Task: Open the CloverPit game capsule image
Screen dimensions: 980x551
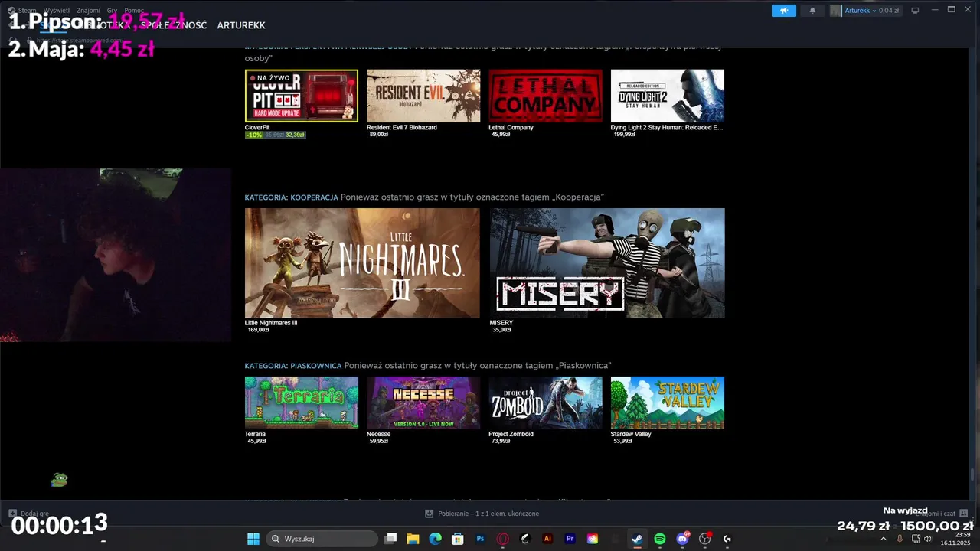Action: click(x=302, y=96)
